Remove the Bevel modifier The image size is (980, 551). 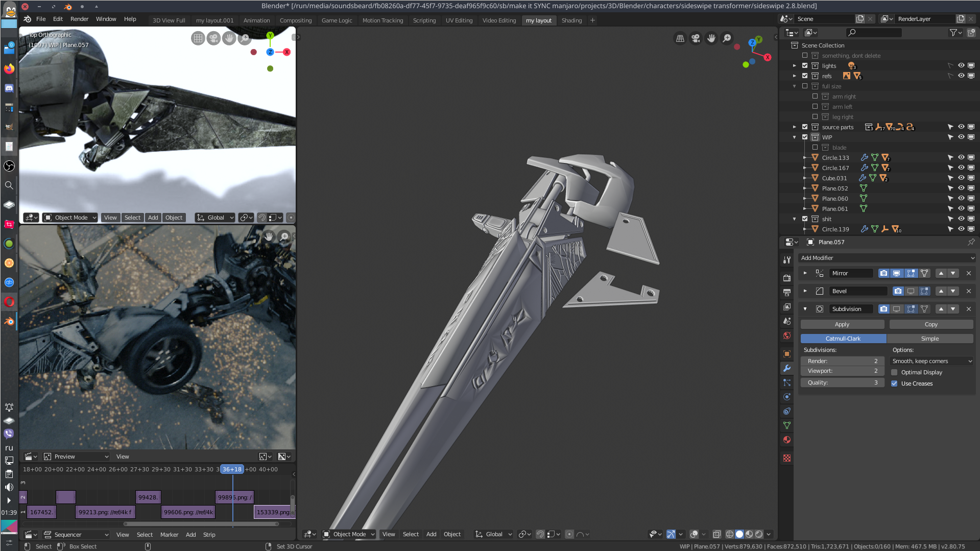click(x=969, y=291)
